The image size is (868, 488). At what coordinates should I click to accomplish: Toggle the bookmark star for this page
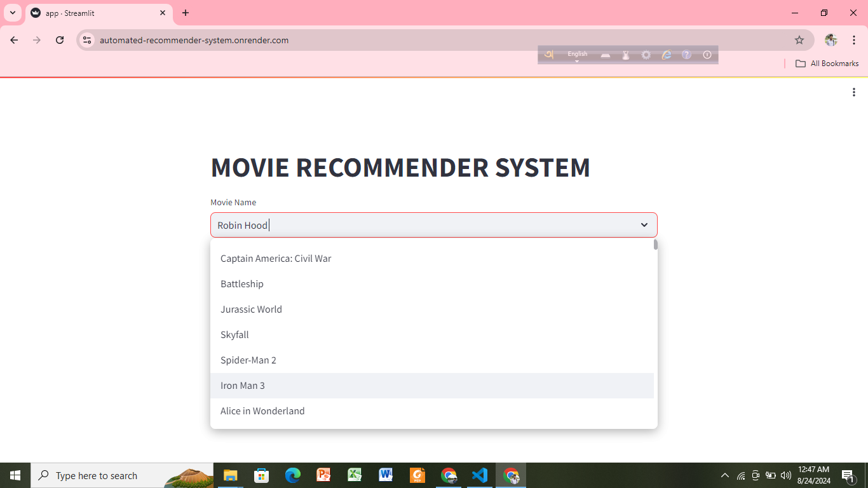pyautogui.click(x=799, y=39)
